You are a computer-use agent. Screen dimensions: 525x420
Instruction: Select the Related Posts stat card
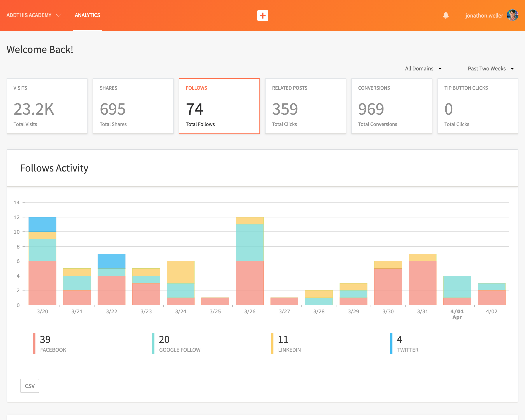click(305, 106)
